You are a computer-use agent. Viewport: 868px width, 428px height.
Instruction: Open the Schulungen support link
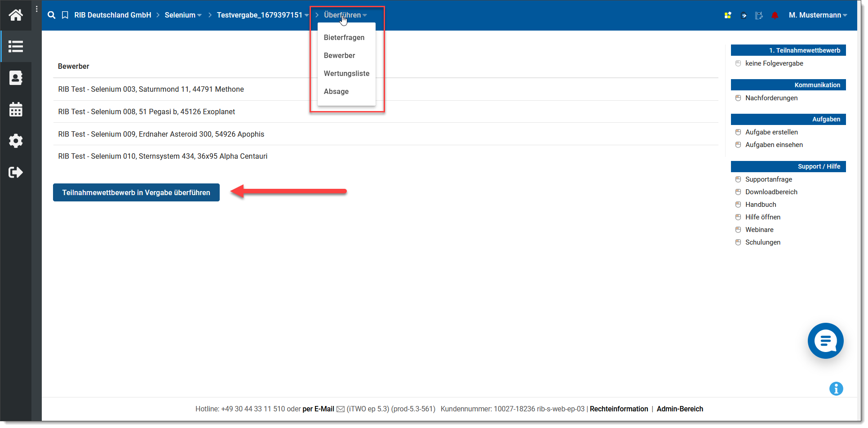pyautogui.click(x=763, y=242)
